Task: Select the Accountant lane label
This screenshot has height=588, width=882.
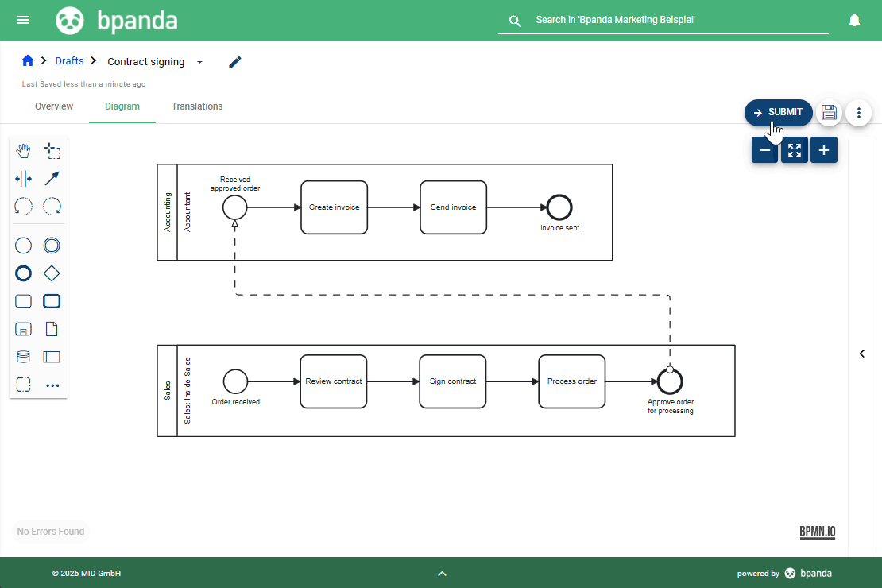Action: point(188,213)
